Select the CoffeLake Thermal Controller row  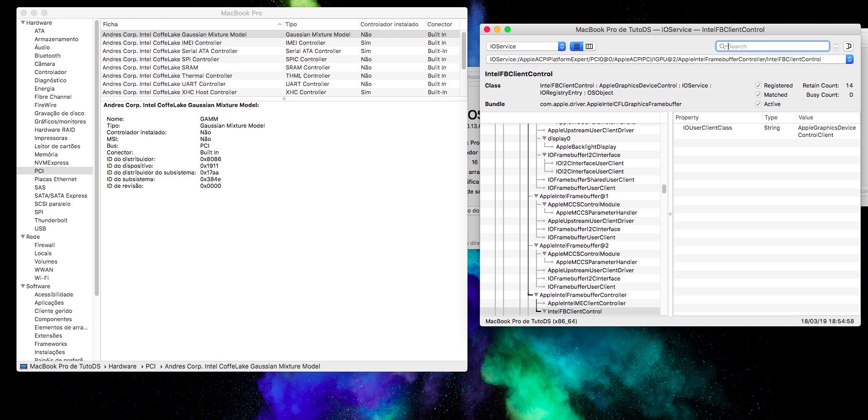[x=280, y=76]
